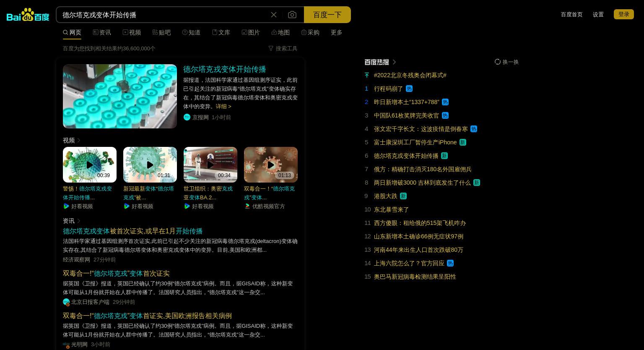Open hot search 港股大跌

click(x=386, y=196)
